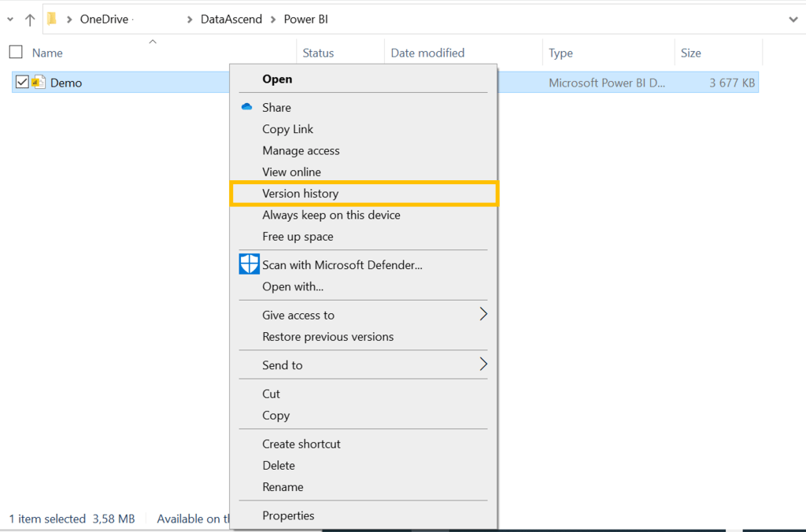Click DataAscend in the breadcrumb path
Screen dimensions: 806x532
click(231, 19)
